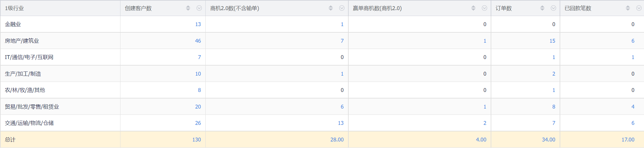Select the 1级行业 column header
The width and height of the screenshot is (644, 148).
[x=14, y=8]
